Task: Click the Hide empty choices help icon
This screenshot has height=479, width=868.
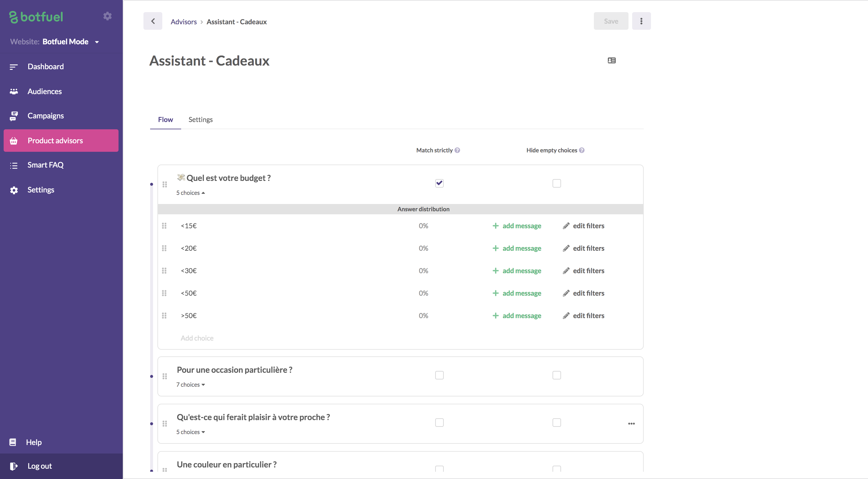Action: (582, 151)
